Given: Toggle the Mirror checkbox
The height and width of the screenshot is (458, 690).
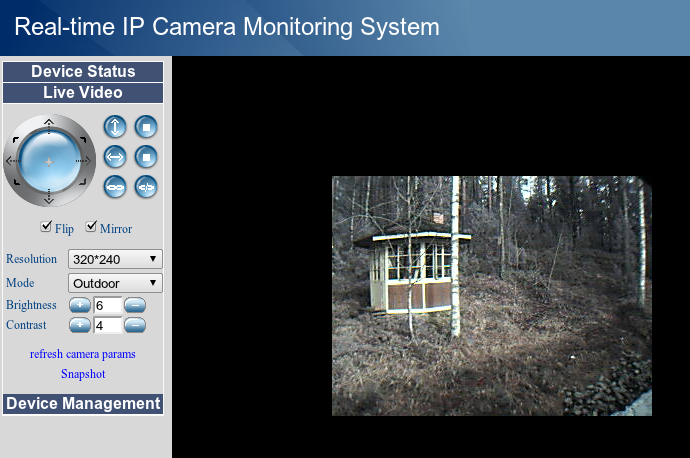Looking at the screenshot, I should pos(91,227).
